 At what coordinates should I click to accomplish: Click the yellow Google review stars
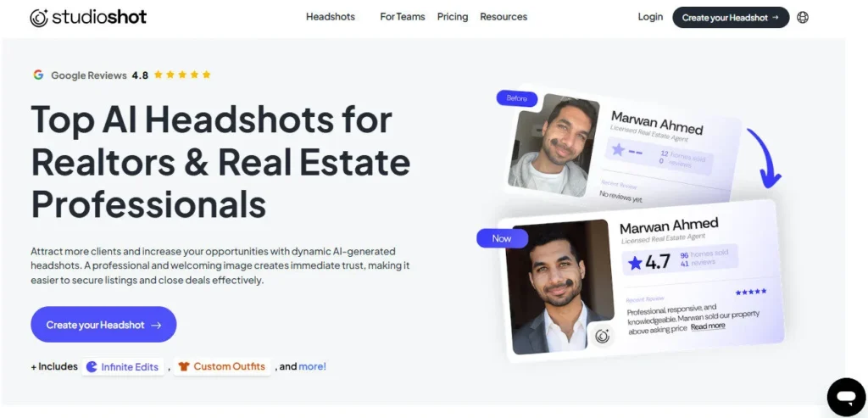click(x=182, y=75)
